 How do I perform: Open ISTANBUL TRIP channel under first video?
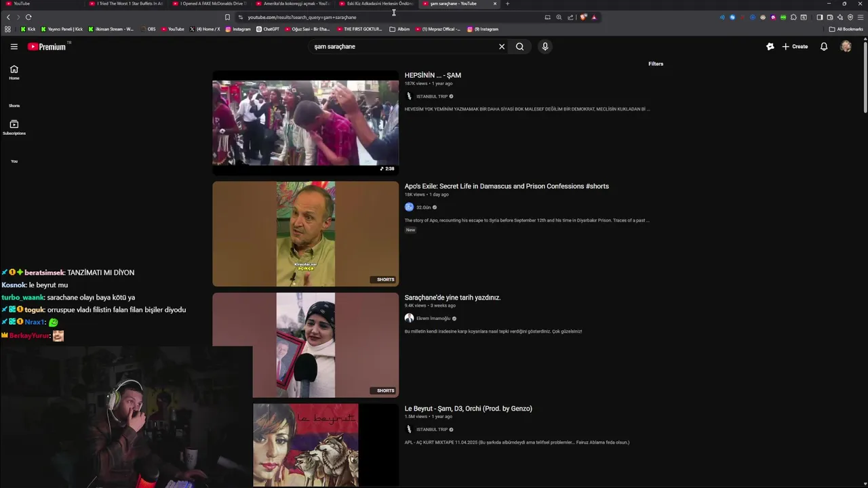tap(432, 96)
